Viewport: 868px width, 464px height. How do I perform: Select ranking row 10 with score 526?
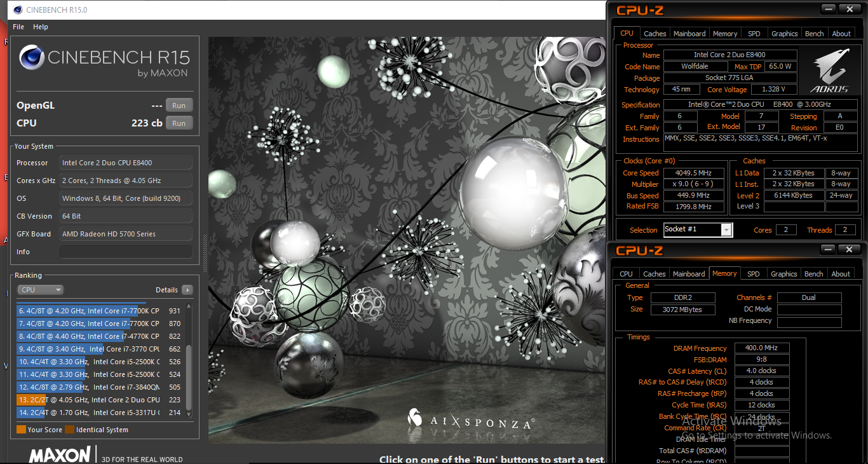pyautogui.click(x=100, y=362)
